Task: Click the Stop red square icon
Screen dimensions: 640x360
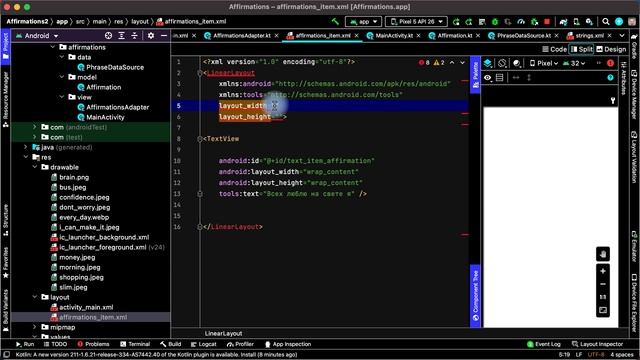Action: point(547,21)
